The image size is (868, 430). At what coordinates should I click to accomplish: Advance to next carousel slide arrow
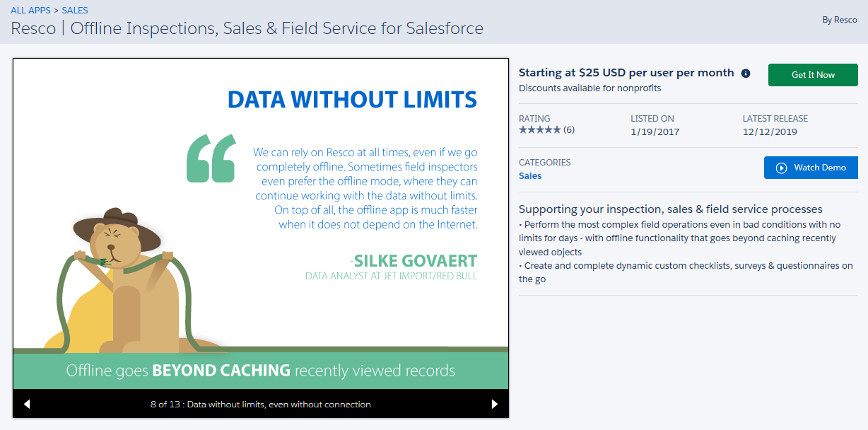(494, 404)
